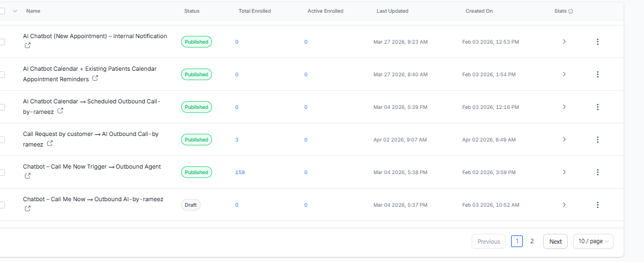Expand stats chevron for Existing Patients Calendar row
The width and height of the screenshot is (644, 262).
click(564, 74)
